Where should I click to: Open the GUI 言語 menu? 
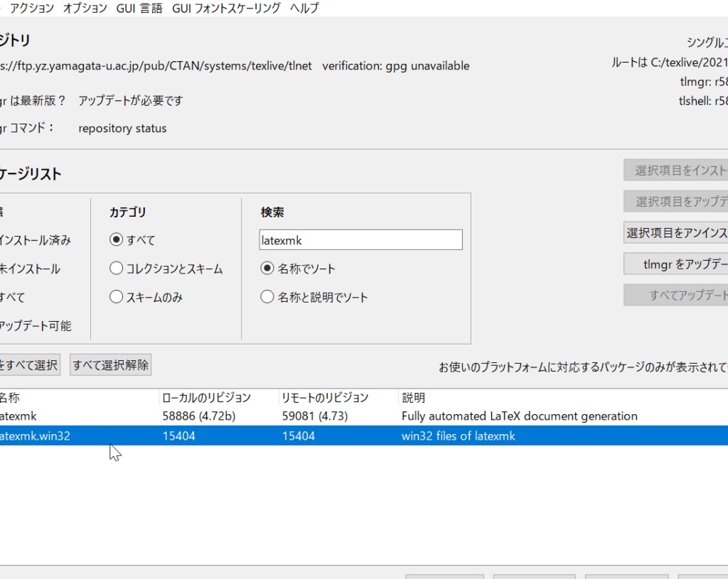(139, 9)
